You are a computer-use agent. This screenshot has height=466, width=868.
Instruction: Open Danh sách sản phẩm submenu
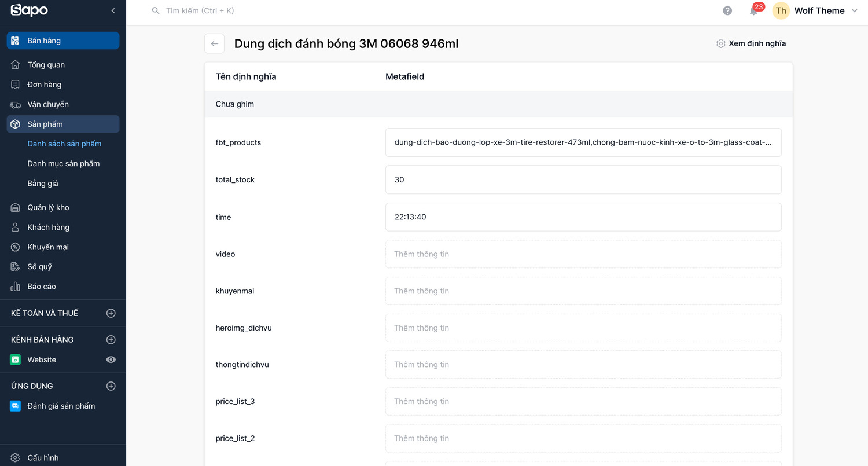click(64, 144)
